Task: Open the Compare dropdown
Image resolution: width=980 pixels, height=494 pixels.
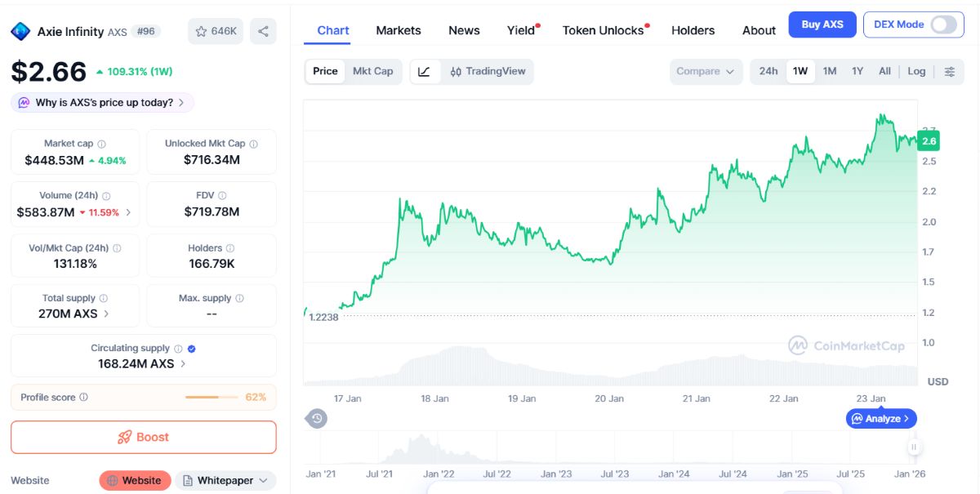Action: (x=706, y=71)
